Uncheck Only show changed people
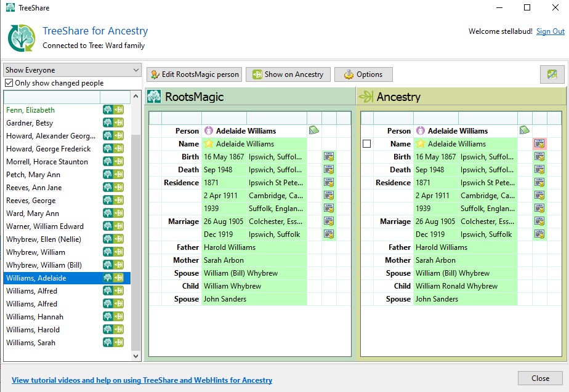 click(7, 82)
